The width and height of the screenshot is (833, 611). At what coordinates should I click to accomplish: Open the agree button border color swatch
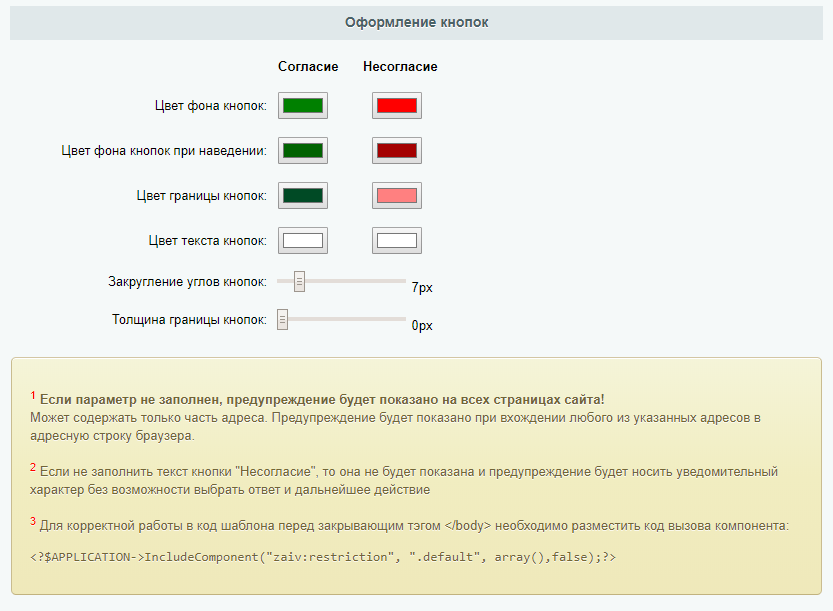(x=303, y=195)
